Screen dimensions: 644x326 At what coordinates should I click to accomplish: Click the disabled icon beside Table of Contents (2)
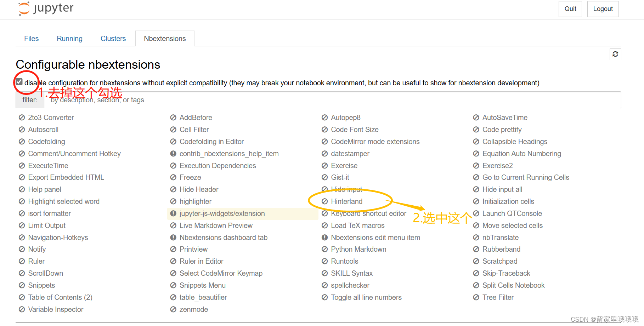point(22,297)
